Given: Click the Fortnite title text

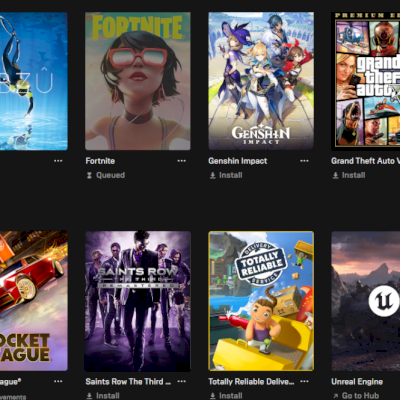Looking at the screenshot, I should pos(100,161).
